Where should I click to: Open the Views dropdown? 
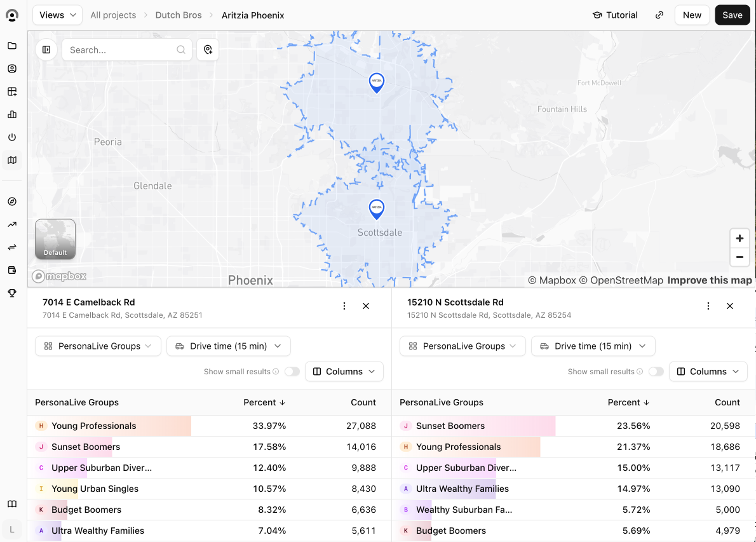pyautogui.click(x=57, y=15)
